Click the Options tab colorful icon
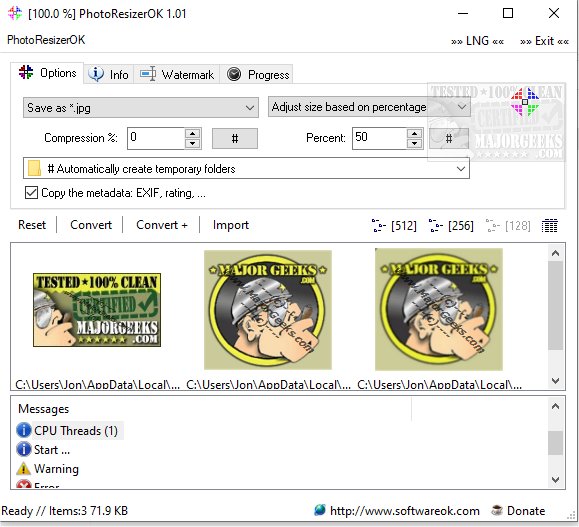 [26, 72]
